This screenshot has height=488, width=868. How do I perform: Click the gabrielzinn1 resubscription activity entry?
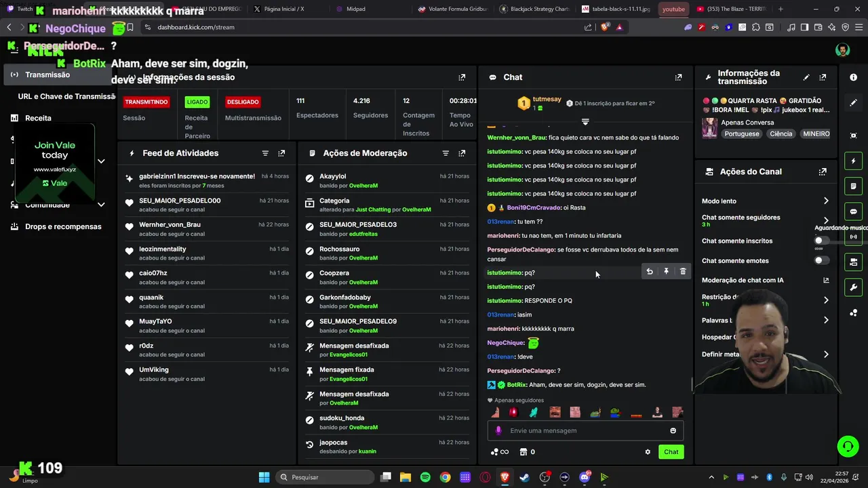(x=207, y=180)
